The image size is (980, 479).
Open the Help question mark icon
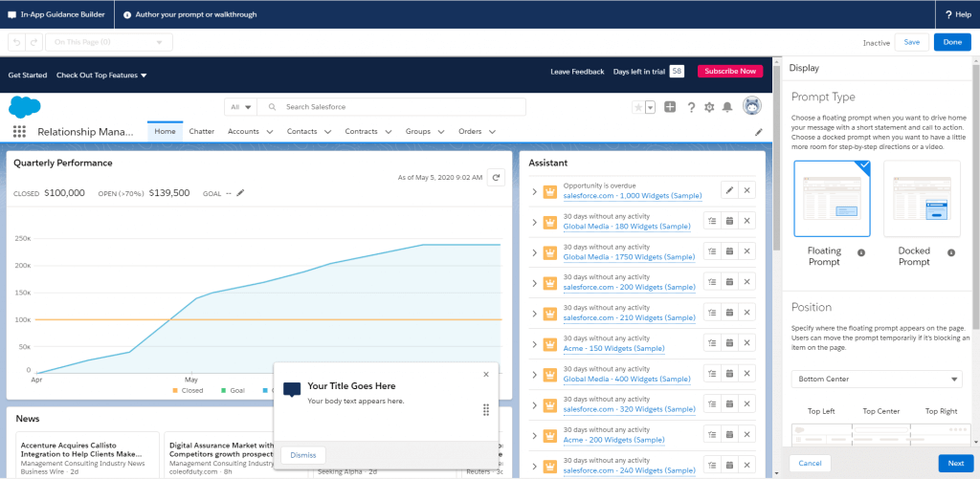pos(948,14)
